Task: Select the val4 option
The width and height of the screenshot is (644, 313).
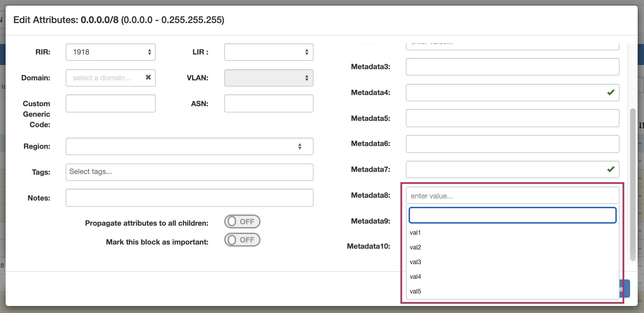Action: (x=415, y=277)
